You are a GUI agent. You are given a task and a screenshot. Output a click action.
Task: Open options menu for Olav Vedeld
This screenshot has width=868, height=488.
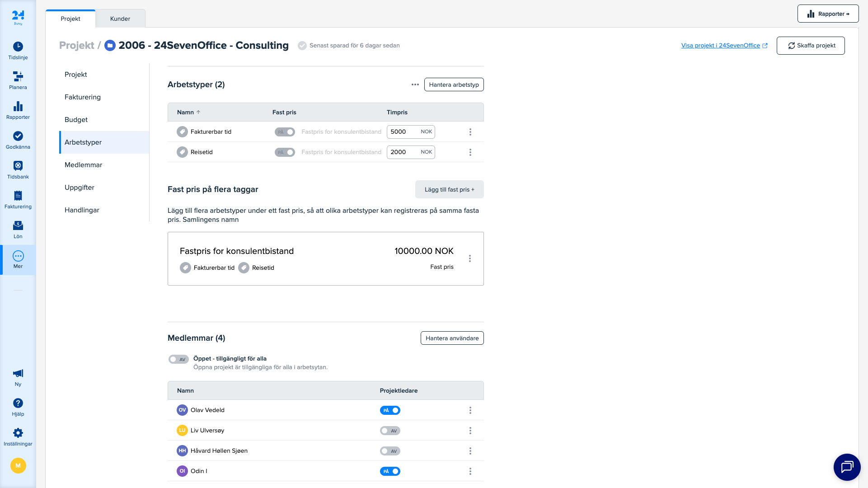pyautogui.click(x=470, y=410)
